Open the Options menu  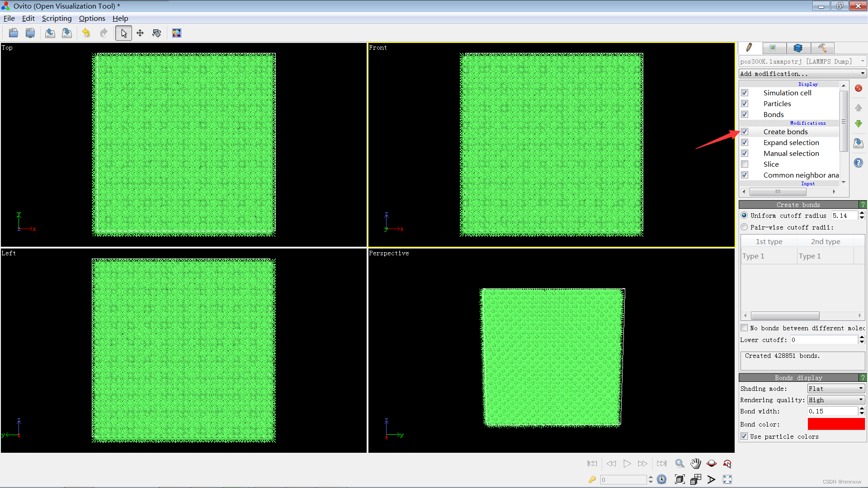click(92, 19)
